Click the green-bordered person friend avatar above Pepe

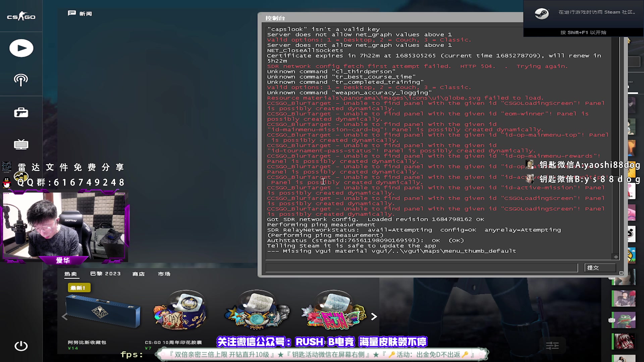coord(624,298)
